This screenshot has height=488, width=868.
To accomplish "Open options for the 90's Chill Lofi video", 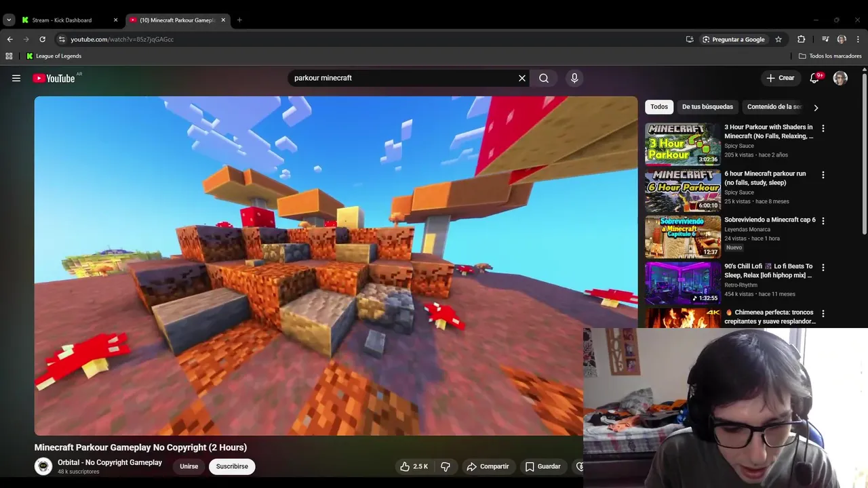I will tap(823, 268).
